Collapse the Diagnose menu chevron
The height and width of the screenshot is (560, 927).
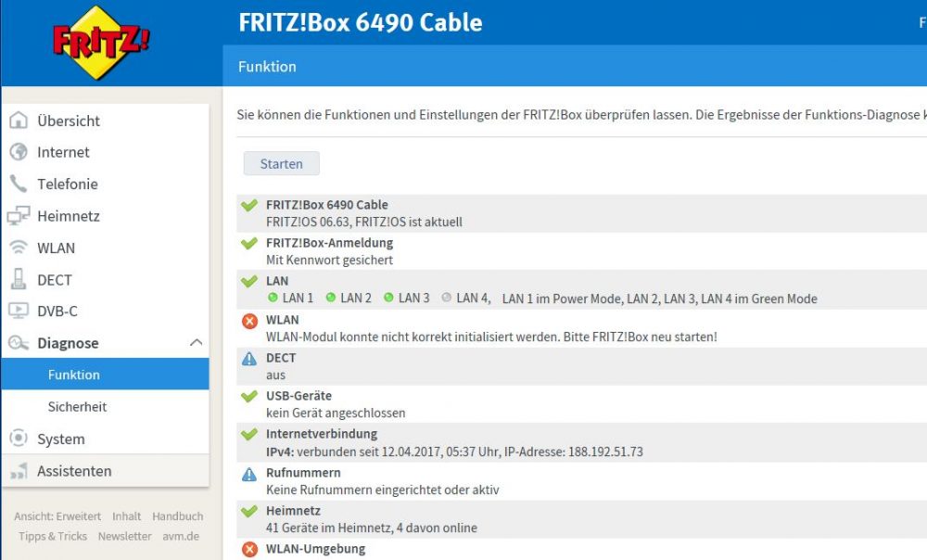(196, 343)
